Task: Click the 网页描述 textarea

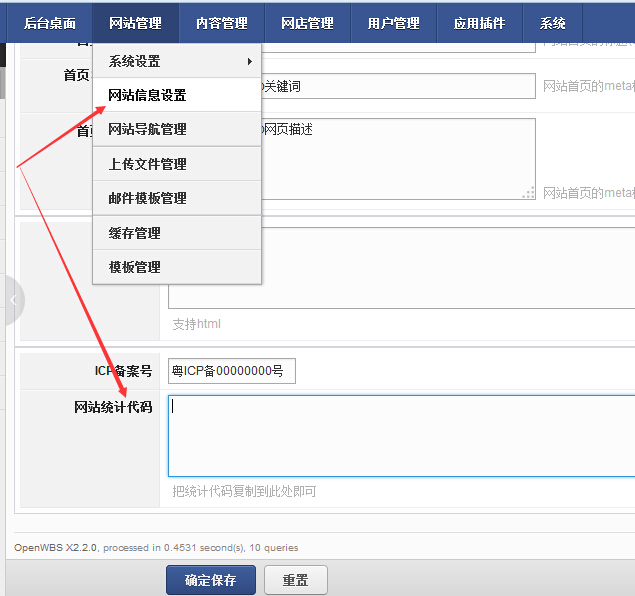Action: [398, 159]
